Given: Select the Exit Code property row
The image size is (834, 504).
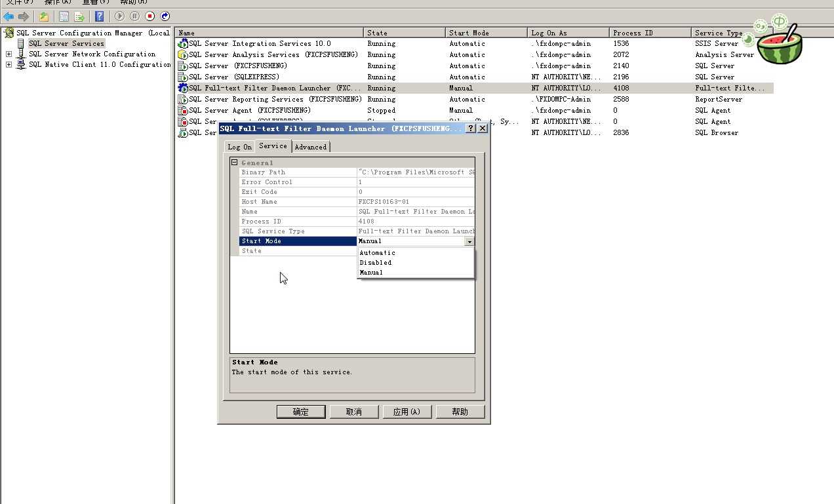Looking at the screenshot, I should click(357, 192).
